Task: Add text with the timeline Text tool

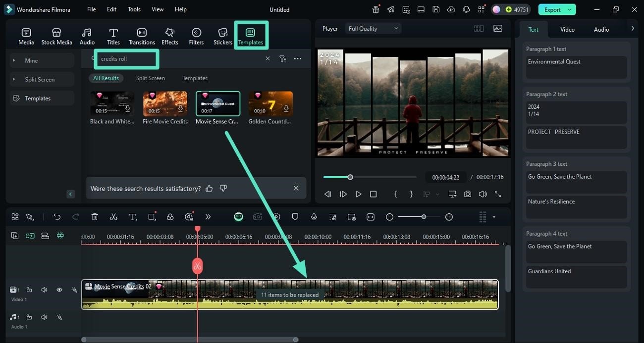Action: [x=133, y=217]
